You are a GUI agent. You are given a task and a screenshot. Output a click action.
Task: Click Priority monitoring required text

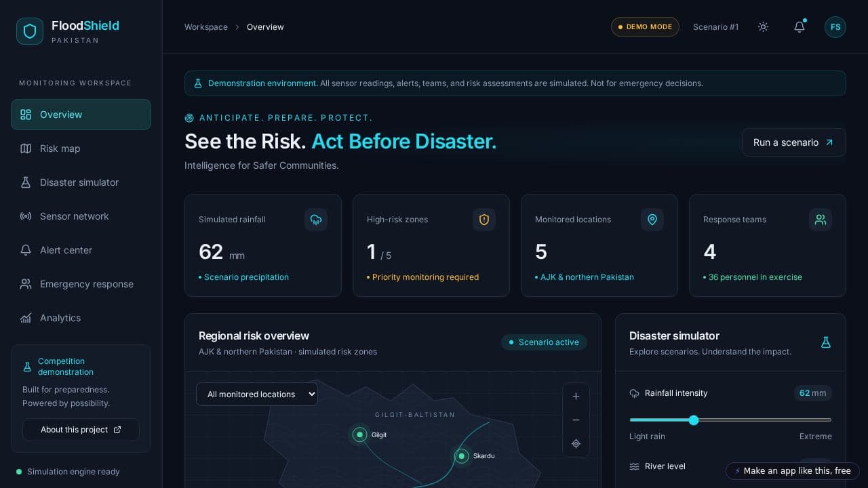coord(425,277)
